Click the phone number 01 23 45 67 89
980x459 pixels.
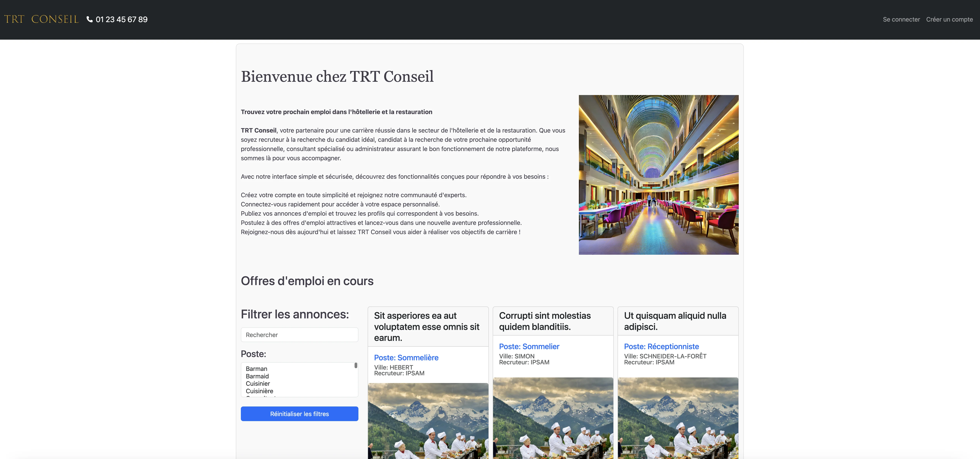[x=121, y=19]
